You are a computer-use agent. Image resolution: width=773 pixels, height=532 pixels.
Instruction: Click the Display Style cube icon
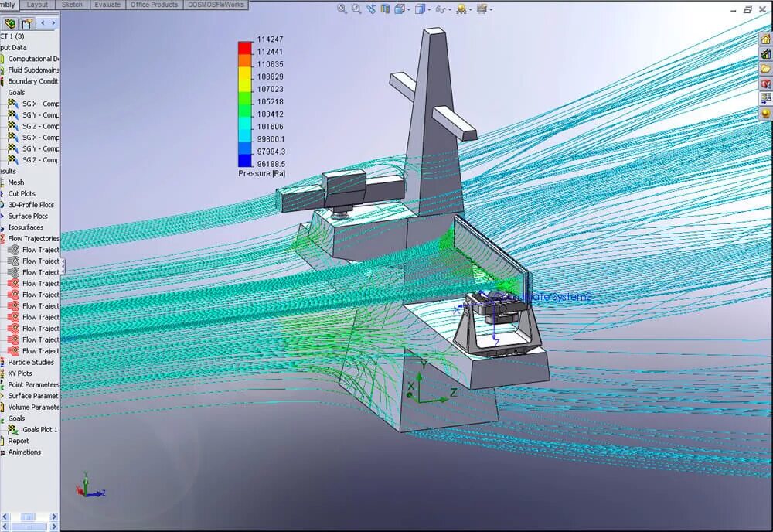[x=420, y=9]
